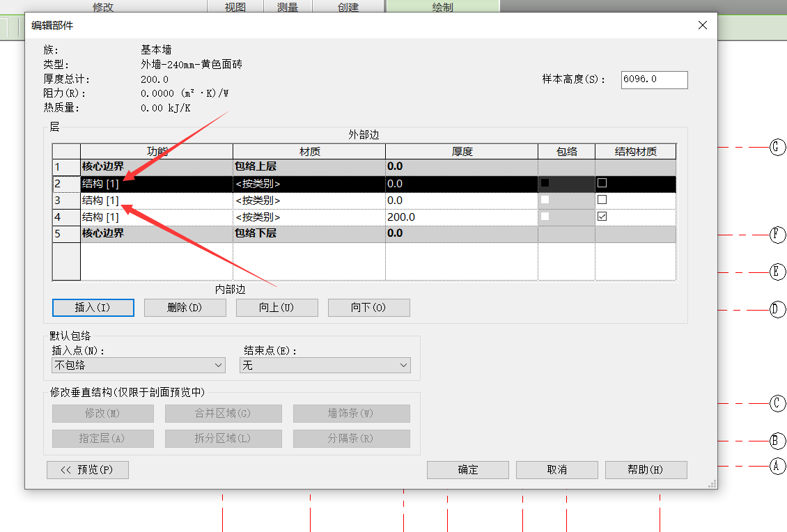787x532 pixels.
Task: Open help with 帮助(H) button
Action: pos(646,470)
